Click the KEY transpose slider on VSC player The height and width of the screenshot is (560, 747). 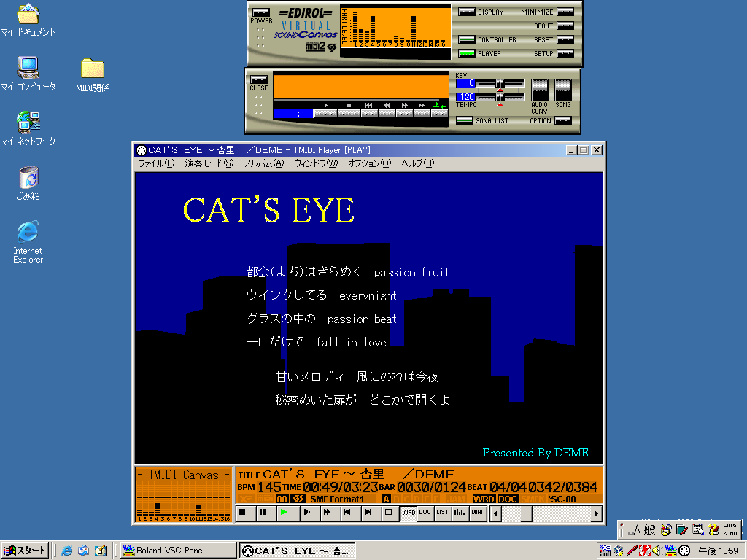pos(500,84)
